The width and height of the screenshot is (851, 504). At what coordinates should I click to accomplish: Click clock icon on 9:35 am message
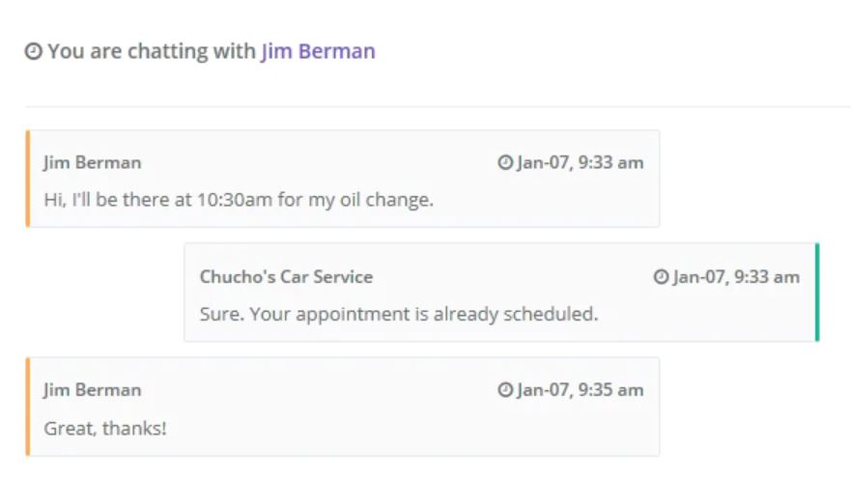click(x=505, y=389)
